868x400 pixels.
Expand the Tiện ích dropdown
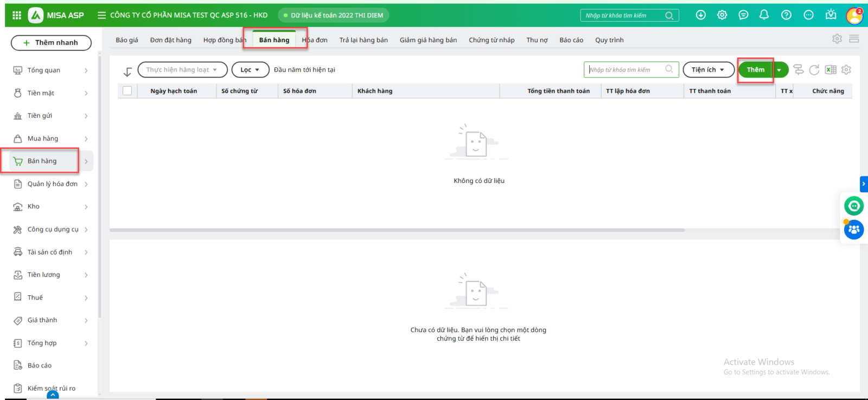click(x=708, y=69)
